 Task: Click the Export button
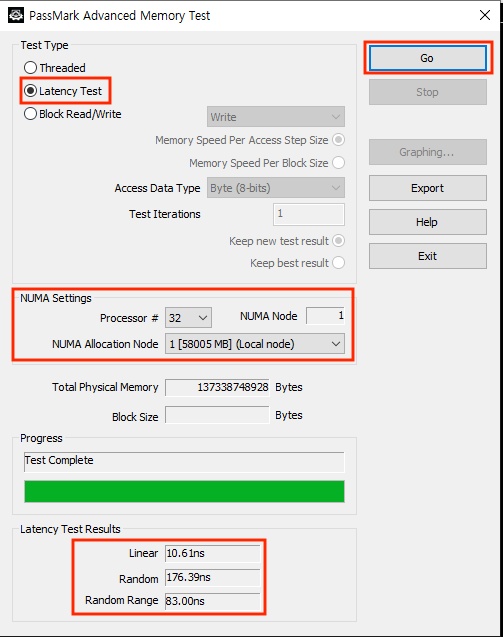coord(428,188)
